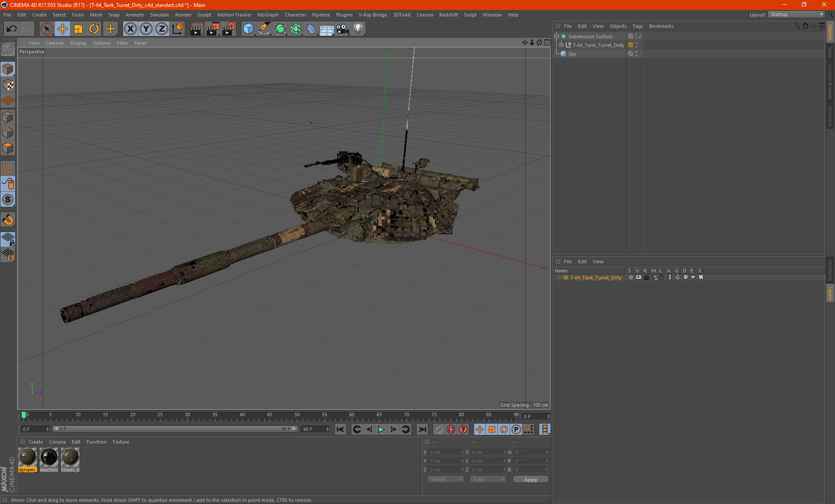Collapse Subdivision Surface tree item

(x=557, y=36)
